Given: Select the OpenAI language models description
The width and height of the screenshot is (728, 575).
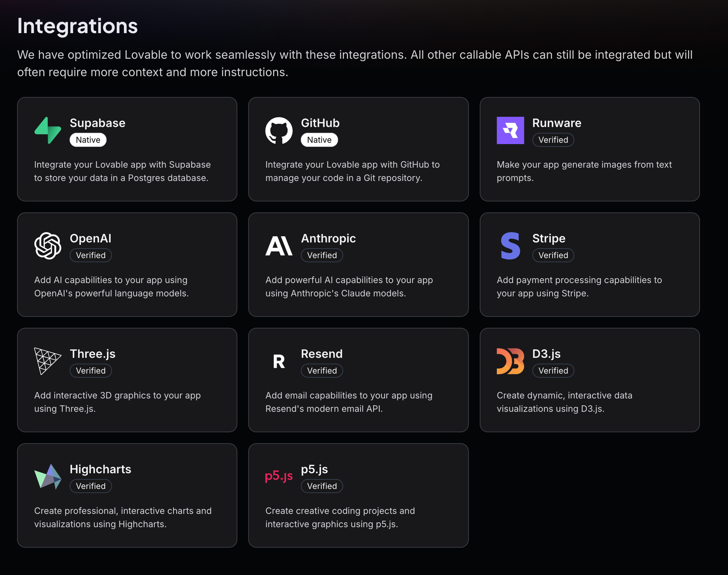Looking at the screenshot, I should point(111,287).
